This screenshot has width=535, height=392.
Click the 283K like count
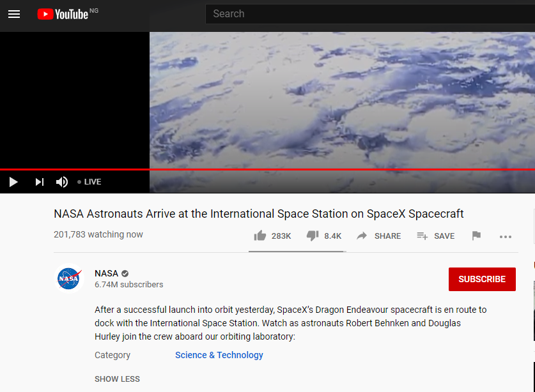[281, 236]
